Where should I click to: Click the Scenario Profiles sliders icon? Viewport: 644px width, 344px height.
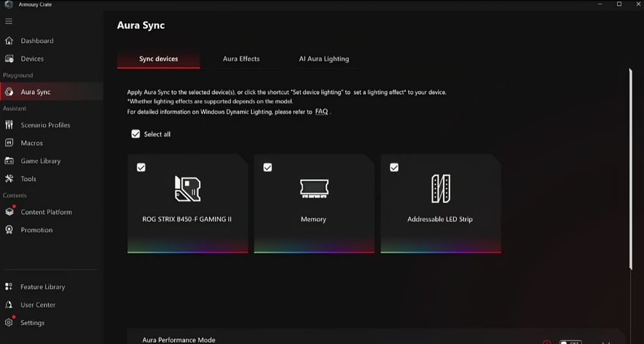9,125
